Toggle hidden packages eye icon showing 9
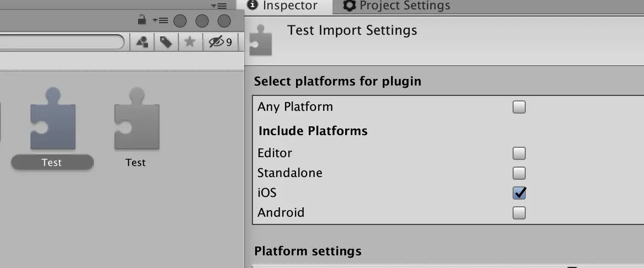The width and height of the screenshot is (644, 268). [x=220, y=42]
